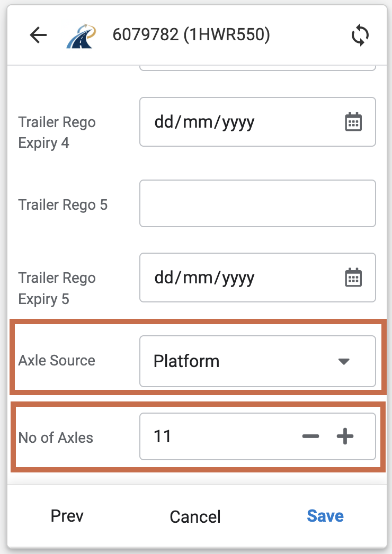The height and width of the screenshot is (554, 392).
Task: Click the No of Axles label
Action: [56, 438]
